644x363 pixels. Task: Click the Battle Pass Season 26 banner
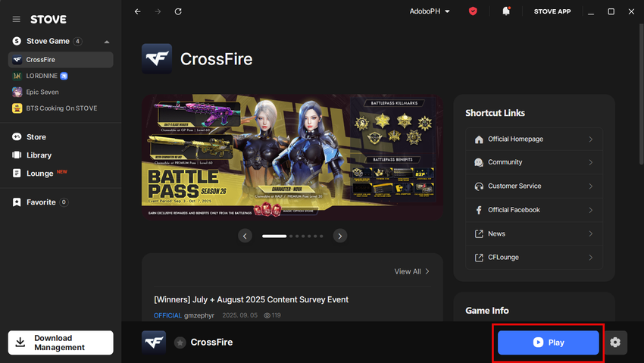[x=292, y=157]
